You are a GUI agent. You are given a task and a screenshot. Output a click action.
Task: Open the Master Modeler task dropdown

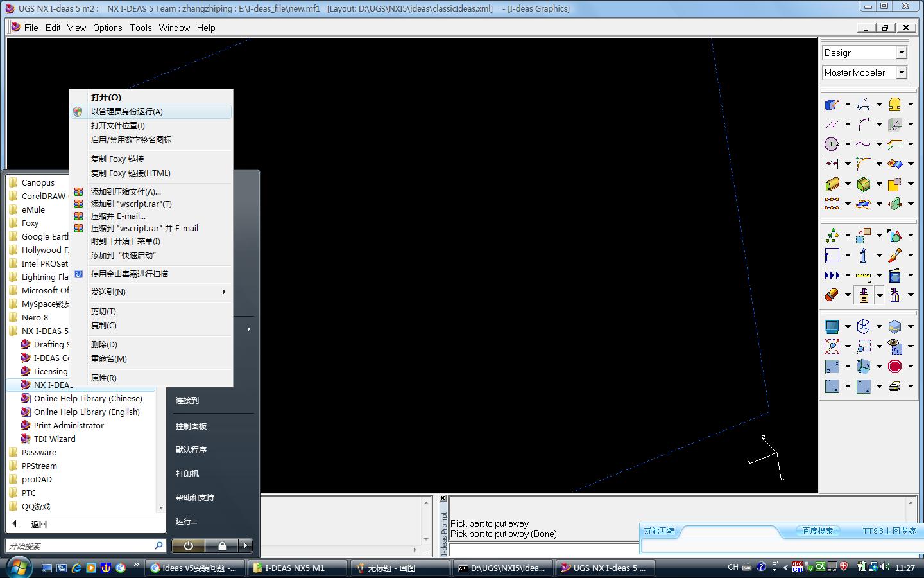pyautogui.click(x=902, y=73)
